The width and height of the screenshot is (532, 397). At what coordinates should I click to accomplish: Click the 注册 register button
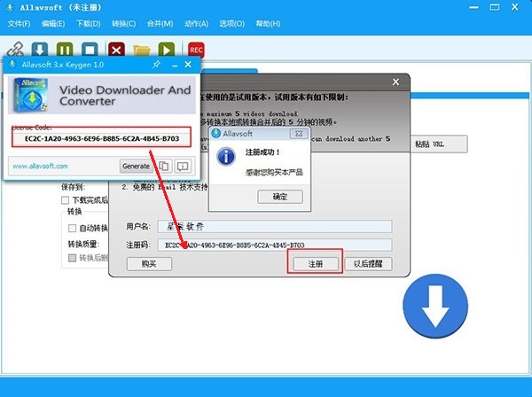tap(316, 264)
